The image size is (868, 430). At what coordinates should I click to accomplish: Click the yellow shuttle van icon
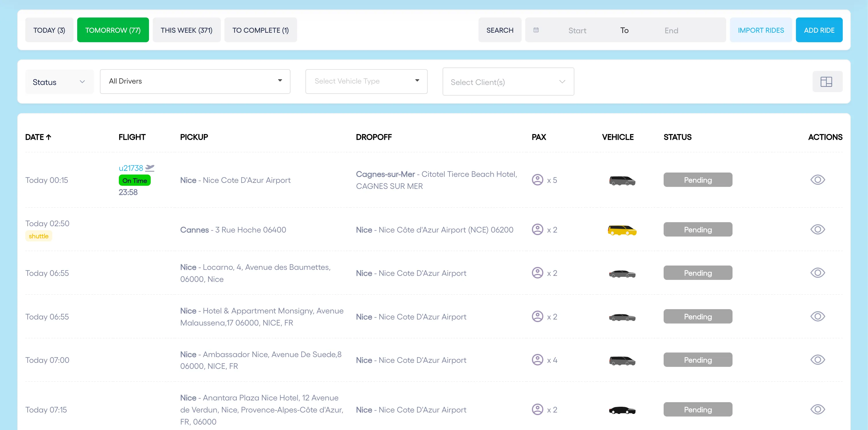click(622, 230)
